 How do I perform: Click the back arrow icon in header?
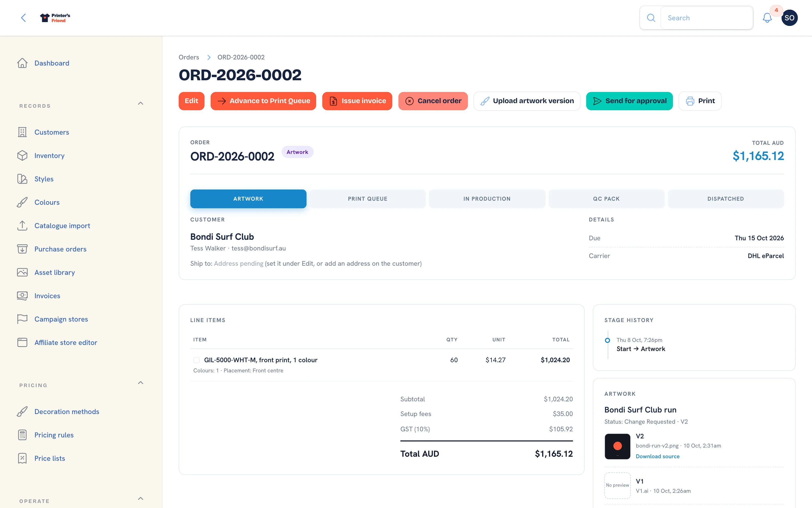(24, 18)
